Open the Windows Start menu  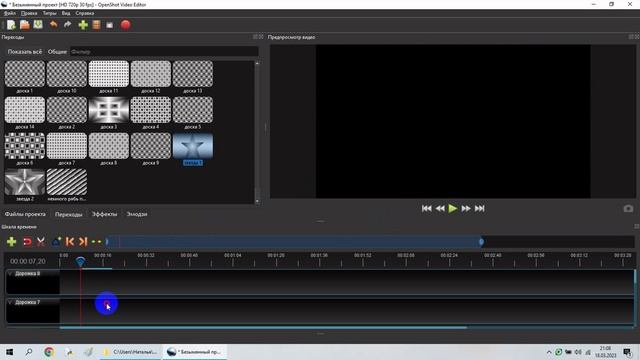coord(9,351)
